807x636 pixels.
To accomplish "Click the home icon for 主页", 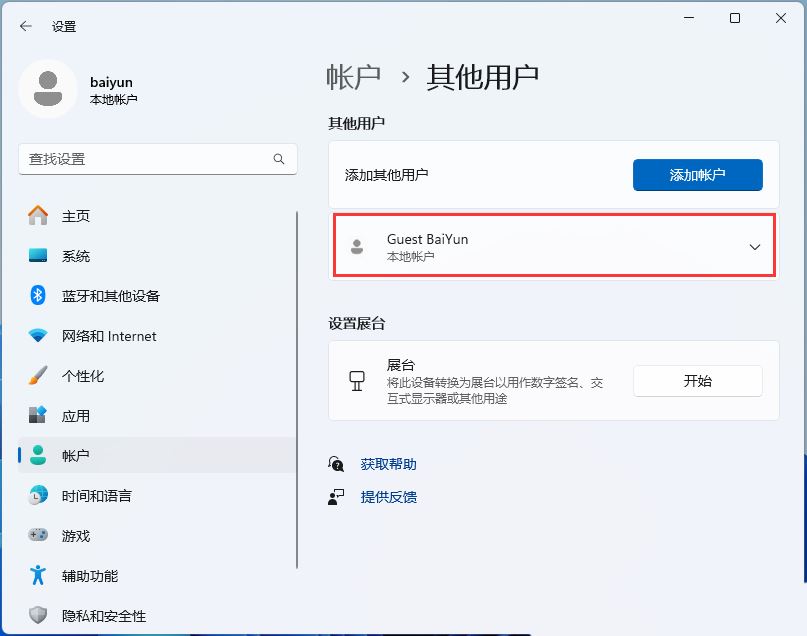I will [x=38, y=215].
